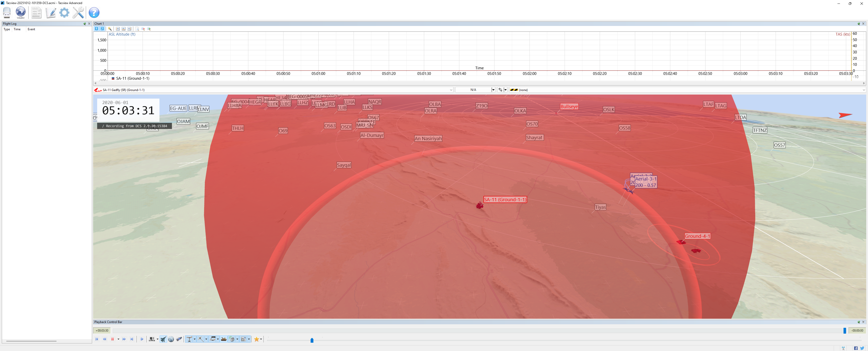Expand the SA-11 Gadfly object dropdown

(451, 90)
